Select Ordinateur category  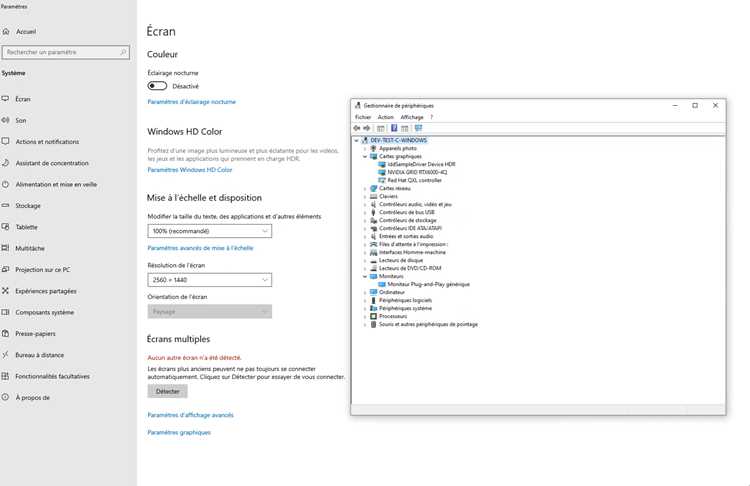392,292
